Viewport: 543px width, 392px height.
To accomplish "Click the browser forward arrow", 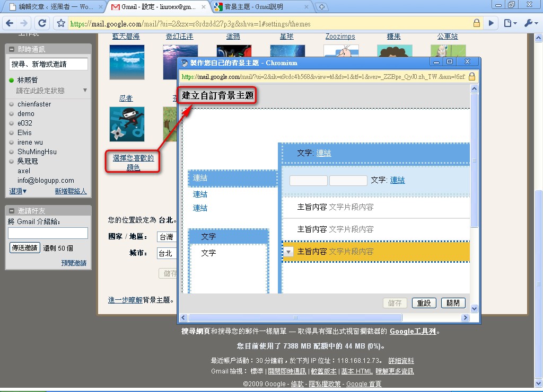I will pos(24,23).
